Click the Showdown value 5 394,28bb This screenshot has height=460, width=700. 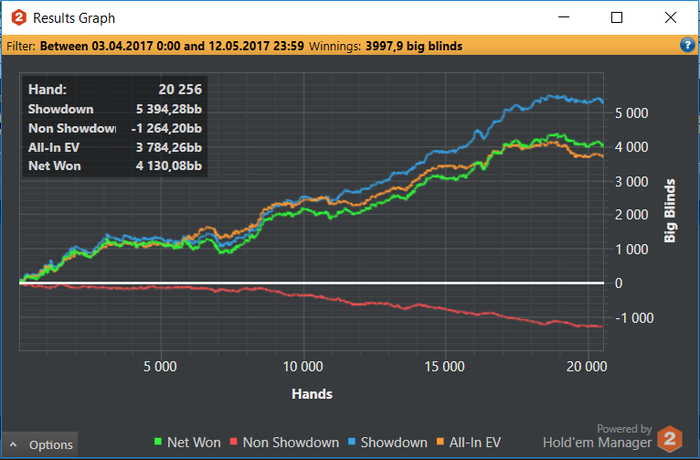169,109
